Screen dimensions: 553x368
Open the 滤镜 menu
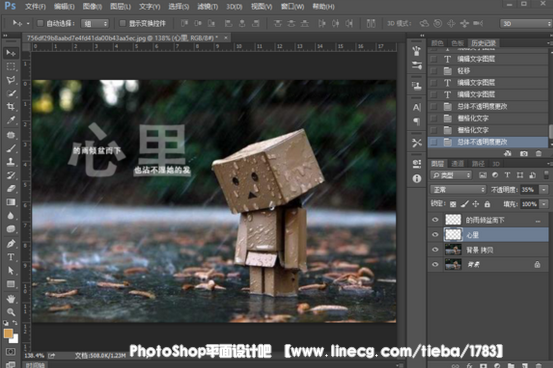tap(207, 6)
